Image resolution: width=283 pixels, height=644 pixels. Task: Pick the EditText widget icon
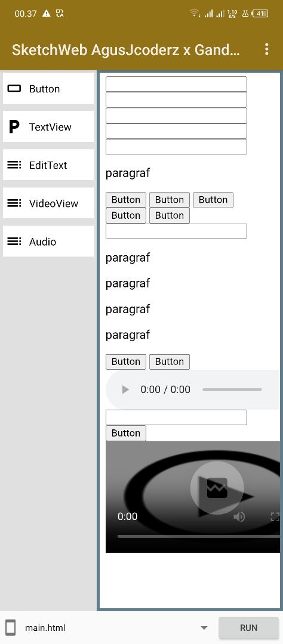pyautogui.click(x=14, y=165)
